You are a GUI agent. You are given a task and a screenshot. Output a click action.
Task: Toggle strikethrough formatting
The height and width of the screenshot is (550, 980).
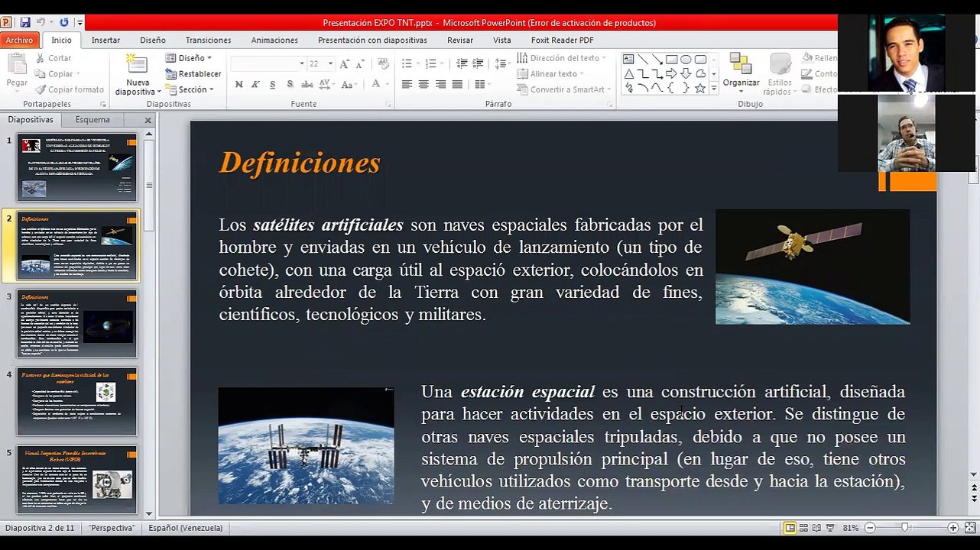(308, 84)
